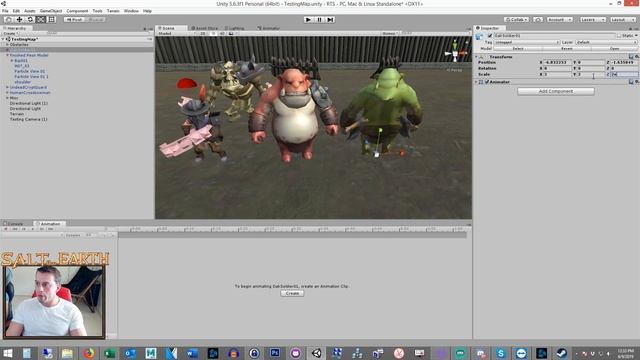
Task: Open Steam from the taskbar
Action: [x=562, y=353]
